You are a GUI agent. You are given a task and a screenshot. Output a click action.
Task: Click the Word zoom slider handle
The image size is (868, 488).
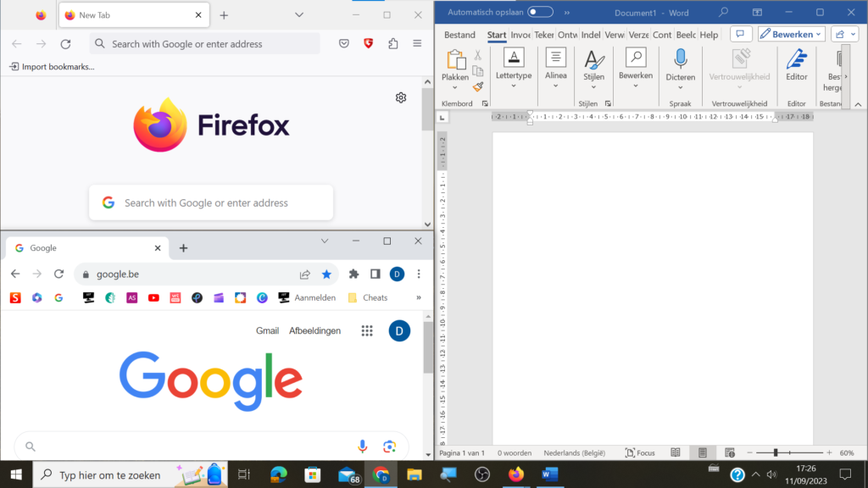pyautogui.click(x=776, y=452)
